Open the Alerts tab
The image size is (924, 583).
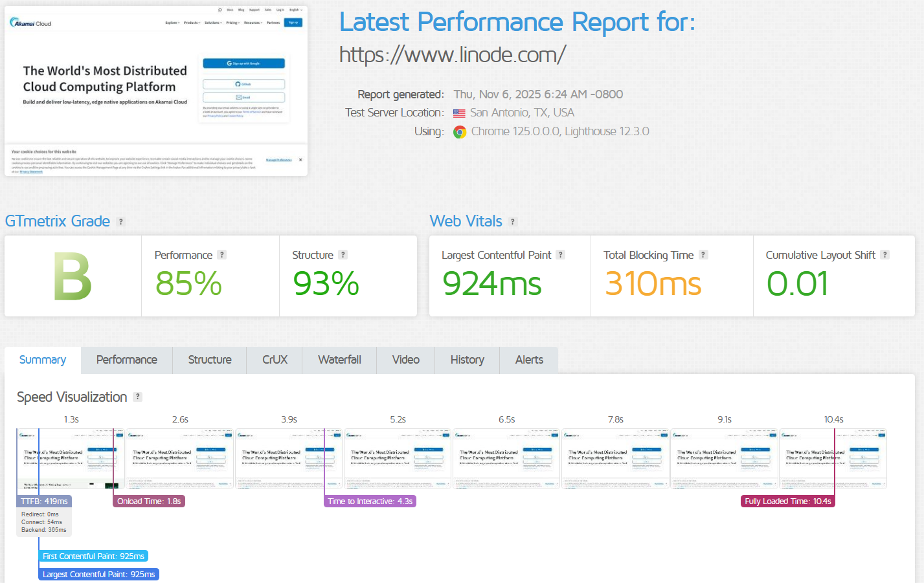tap(529, 360)
